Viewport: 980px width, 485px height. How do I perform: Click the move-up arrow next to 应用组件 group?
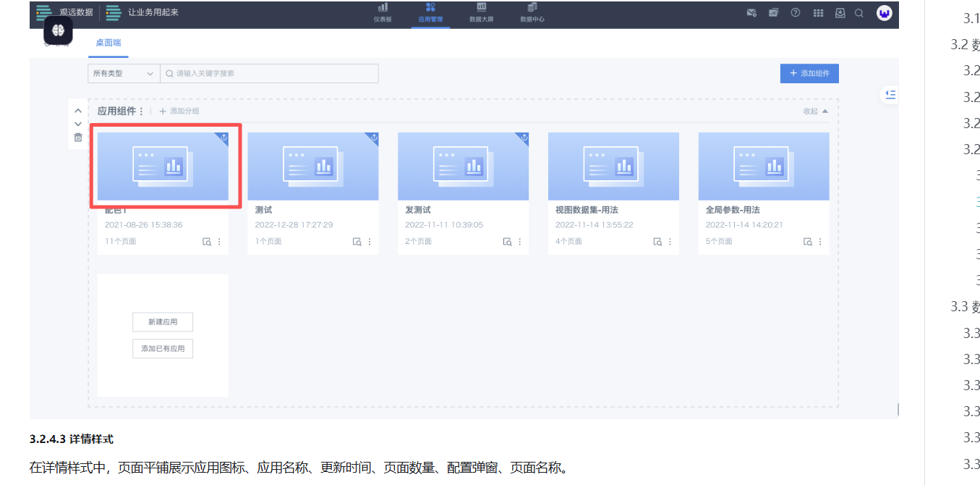pos(77,110)
